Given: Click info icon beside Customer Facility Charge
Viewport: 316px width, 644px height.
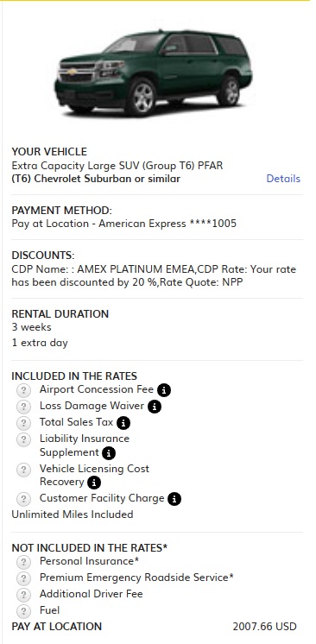Looking at the screenshot, I should [x=174, y=499].
